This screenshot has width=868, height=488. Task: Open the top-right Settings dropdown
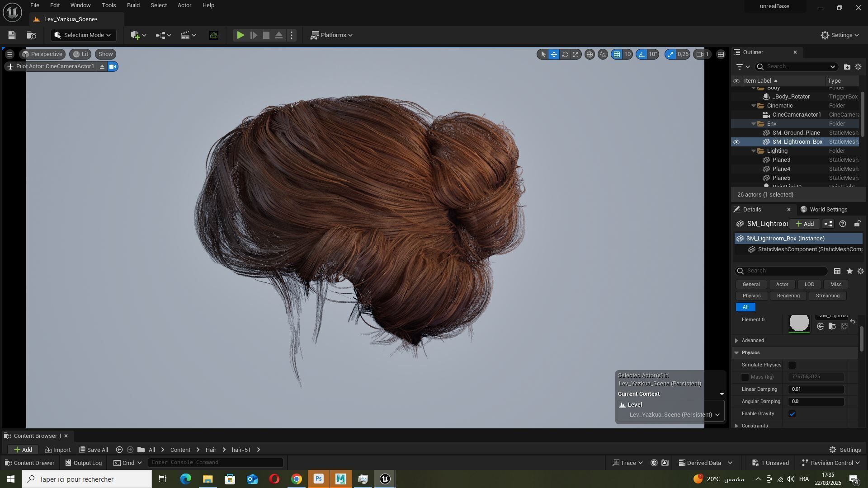(840, 35)
